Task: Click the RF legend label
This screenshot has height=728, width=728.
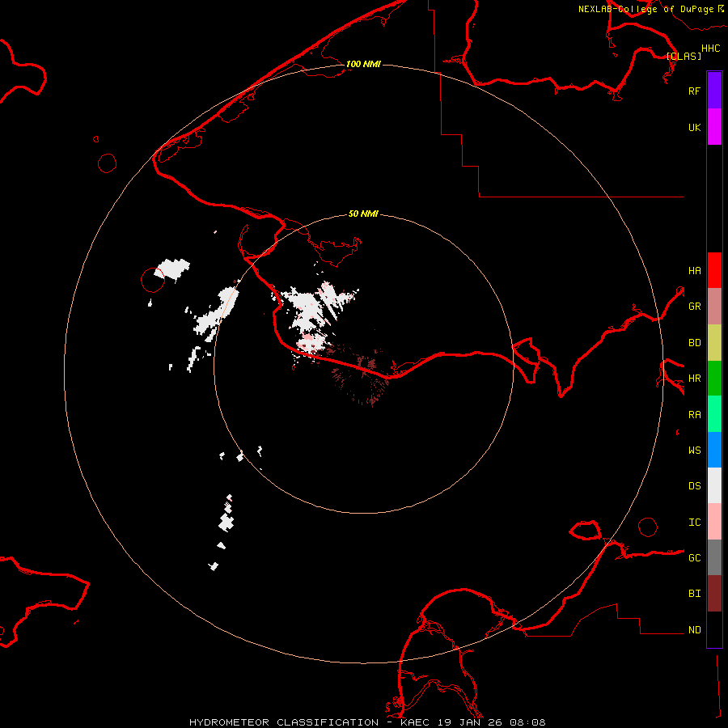Action: click(694, 91)
